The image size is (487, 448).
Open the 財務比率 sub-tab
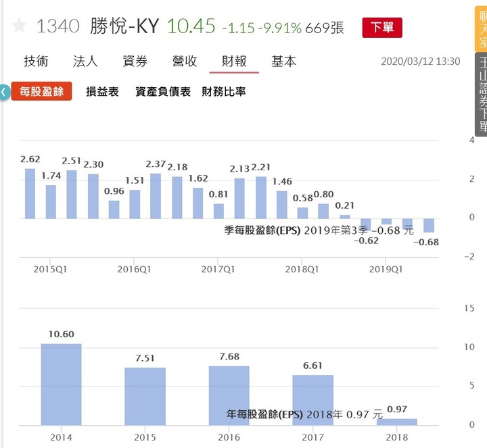coord(224,91)
